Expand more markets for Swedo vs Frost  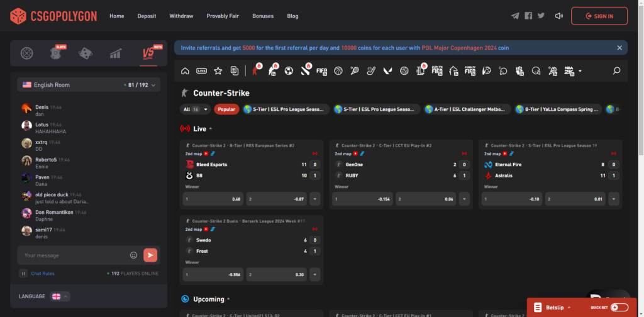(x=315, y=274)
